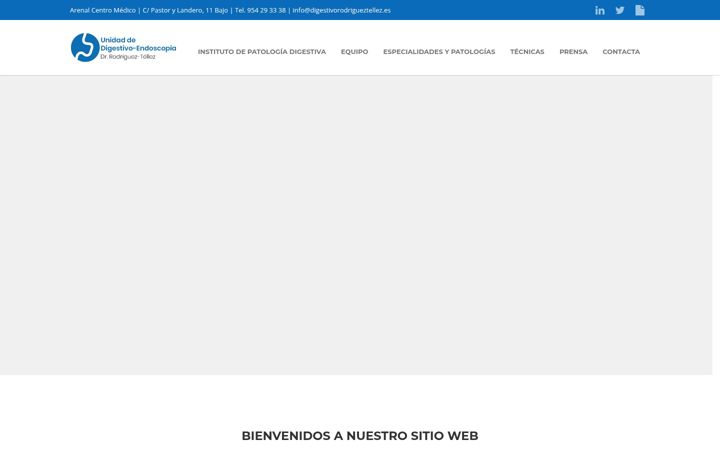
Task: Click the gray hero slider area
Action: (356, 225)
